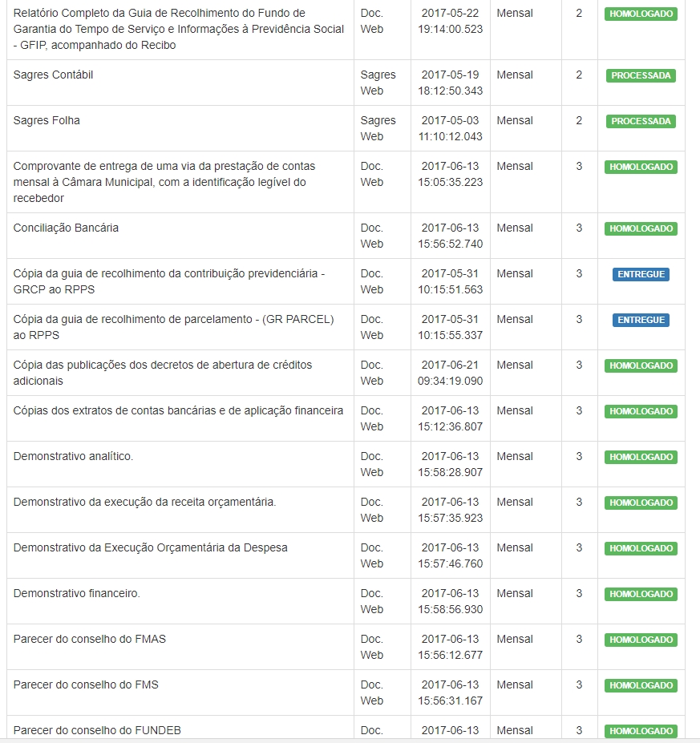Click the ENTREGUE badge for the GR PARCEL row
The width and height of the screenshot is (700, 743).
(x=641, y=320)
